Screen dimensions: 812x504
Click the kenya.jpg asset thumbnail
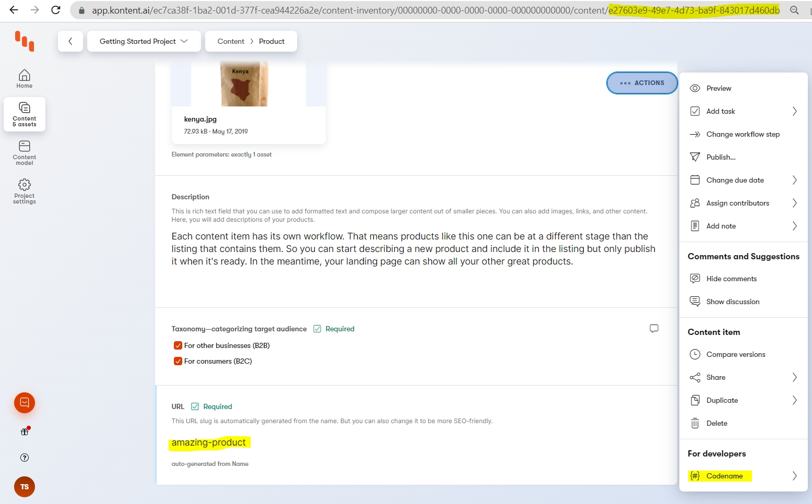point(244,83)
